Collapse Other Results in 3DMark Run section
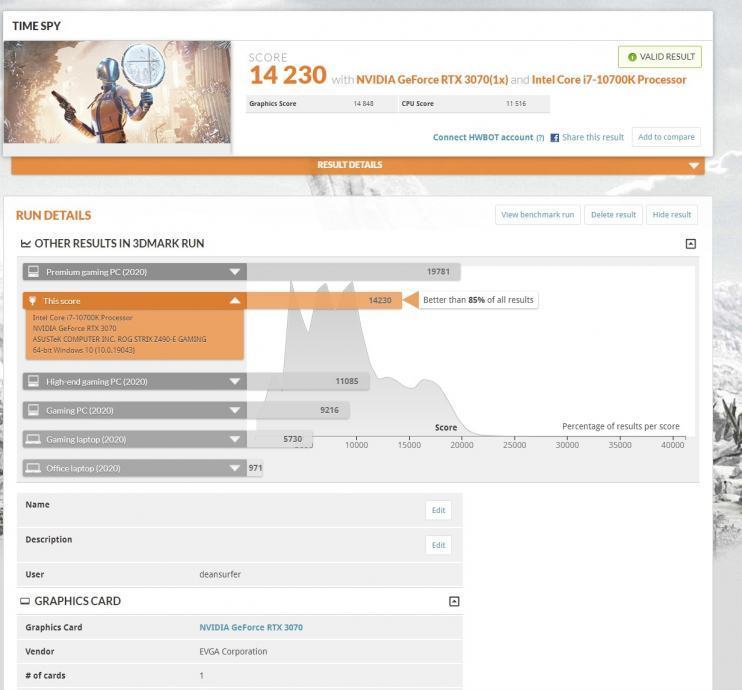 tap(690, 244)
